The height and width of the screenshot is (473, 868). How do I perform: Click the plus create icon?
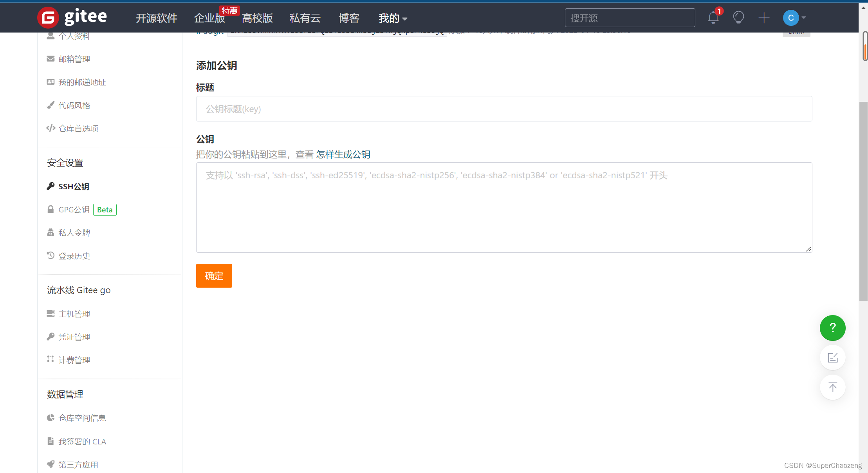point(763,18)
